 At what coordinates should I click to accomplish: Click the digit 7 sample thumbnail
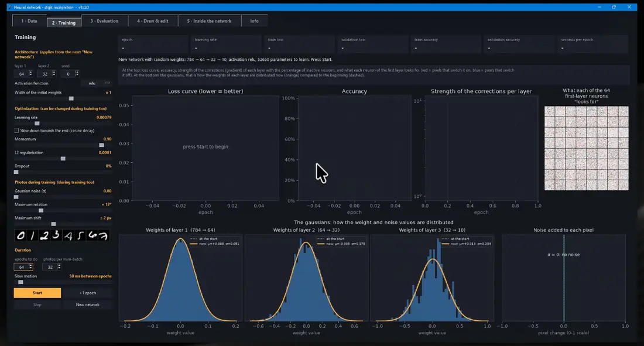coord(104,235)
